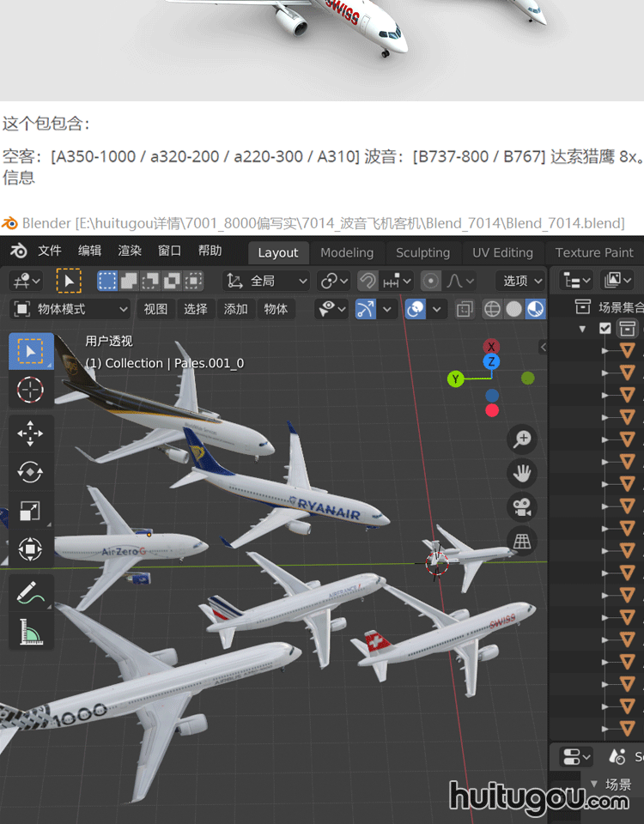Viewport: 644px width, 824px height.
Task: Choose the 'set new selection' mode icon
Action: [107, 281]
